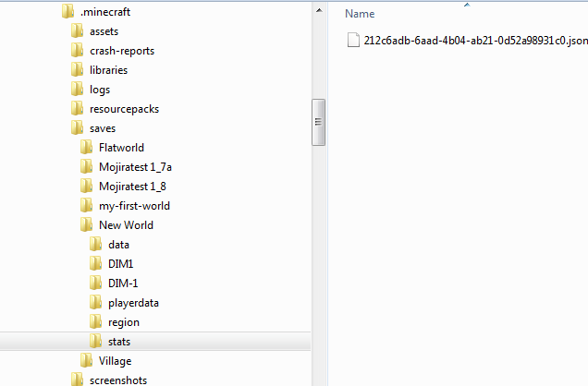Image resolution: width=588 pixels, height=386 pixels.
Task: Click the scroll-up arrow of tree pane
Action: pos(319,10)
